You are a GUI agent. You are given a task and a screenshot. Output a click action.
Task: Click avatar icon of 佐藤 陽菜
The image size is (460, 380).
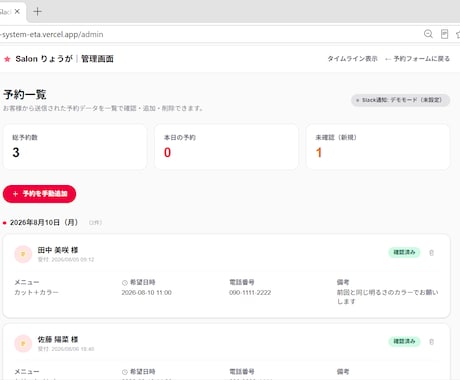(23, 343)
